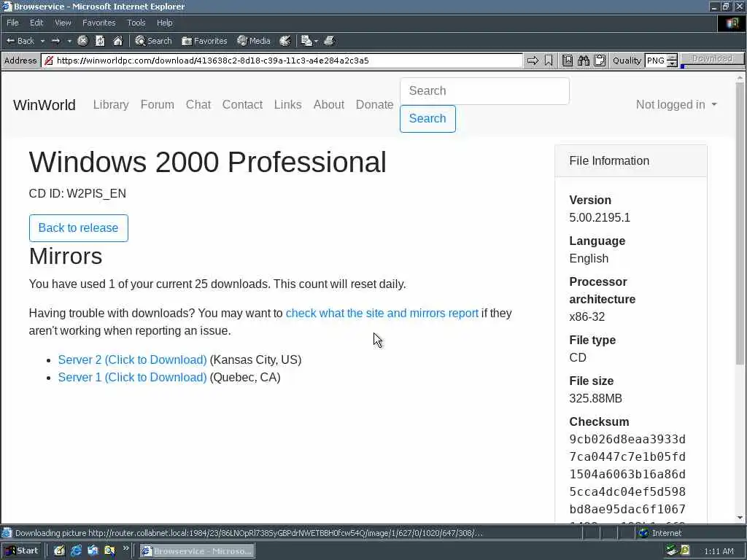Open the File menu
This screenshot has width=747, height=560.
(12, 23)
